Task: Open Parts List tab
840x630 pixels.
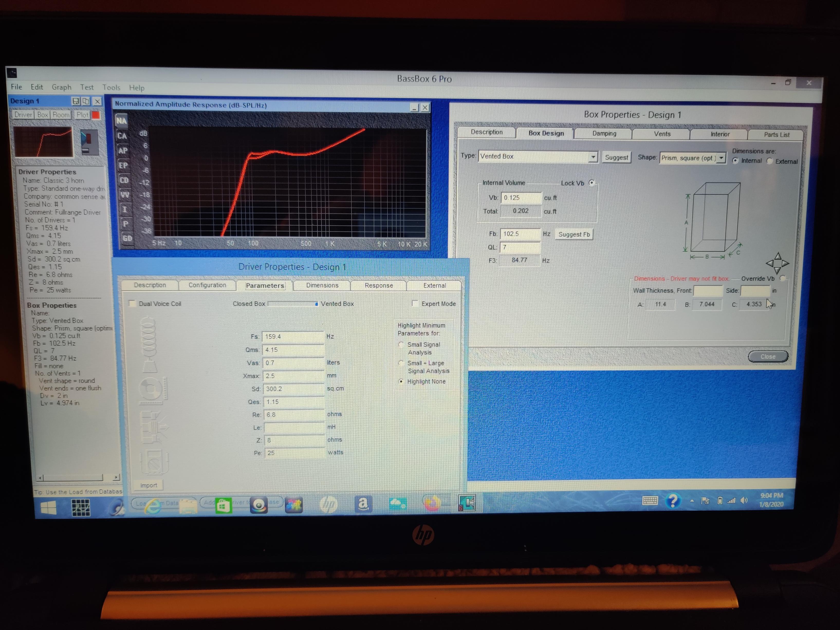Action: tap(776, 134)
